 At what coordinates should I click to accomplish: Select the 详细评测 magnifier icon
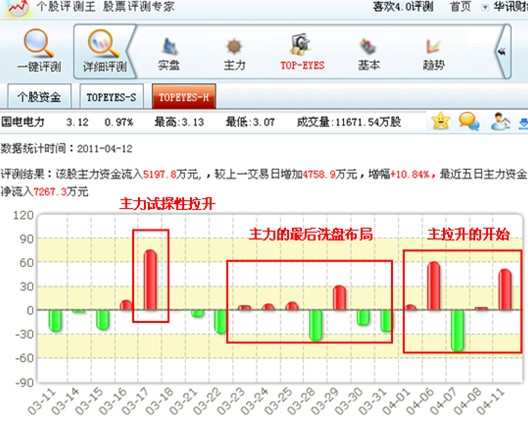pos(104,43)
